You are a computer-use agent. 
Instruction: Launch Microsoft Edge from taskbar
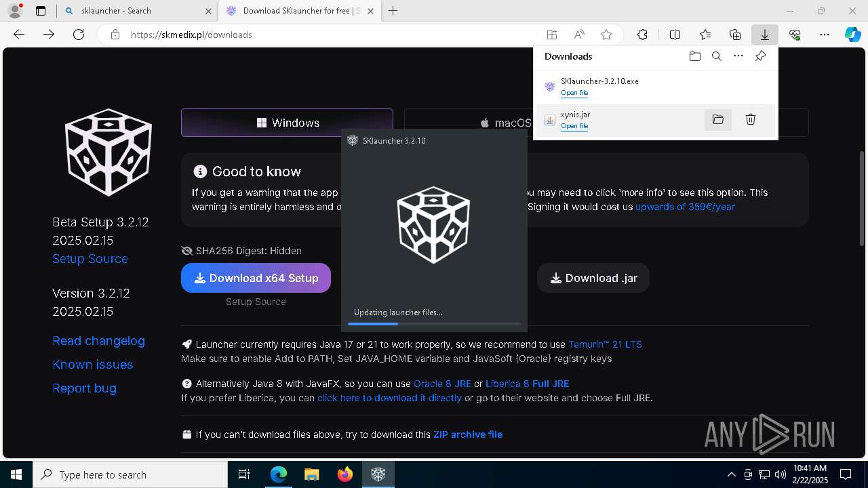click(279, 474)
